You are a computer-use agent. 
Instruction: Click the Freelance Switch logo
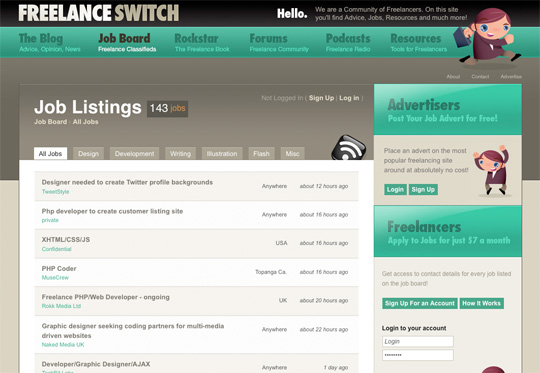click(99, 13)
